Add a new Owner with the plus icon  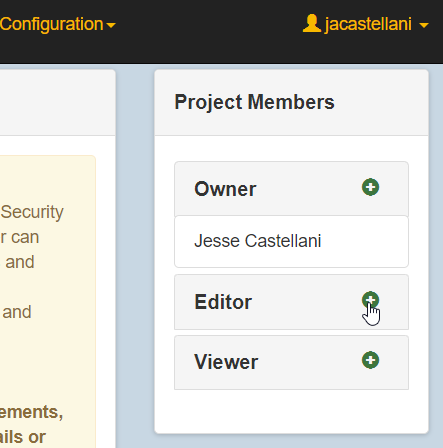370,187
